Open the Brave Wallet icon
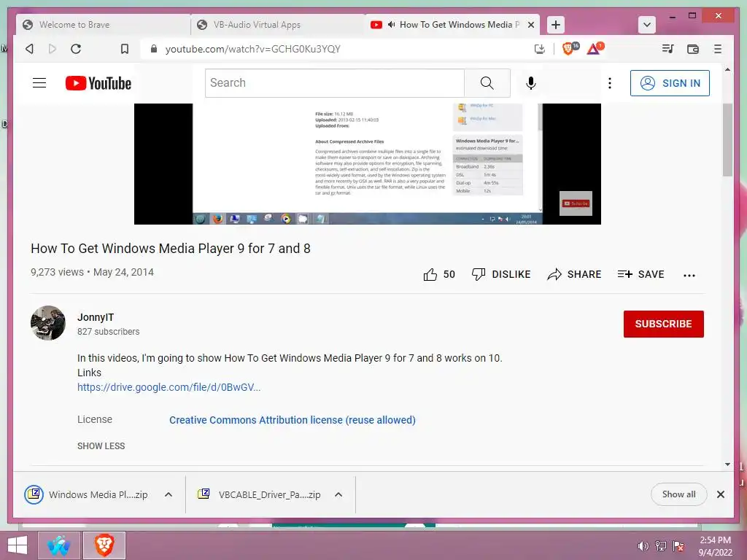 click(693, 49)
